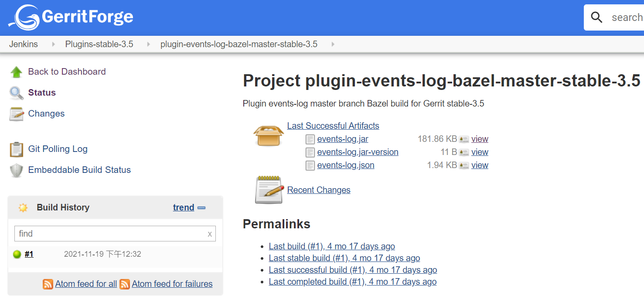Open build #1 in Build History
The image size is (644, 303).
pyautogui.click(x=29, y=254)
